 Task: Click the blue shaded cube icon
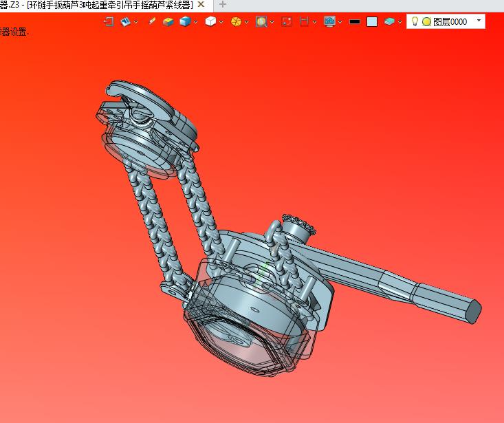tap(185, 21)
